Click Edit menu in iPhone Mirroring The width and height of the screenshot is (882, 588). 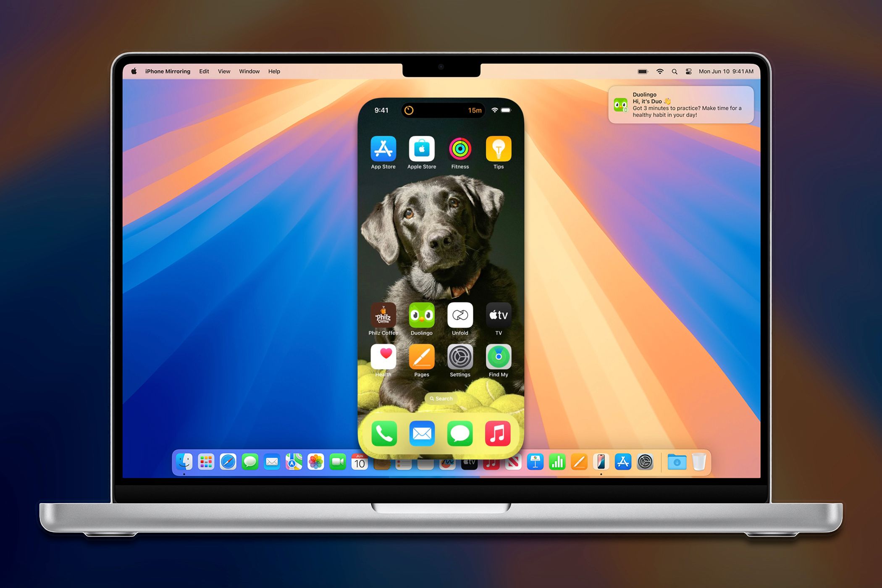[x=205, y=71]
